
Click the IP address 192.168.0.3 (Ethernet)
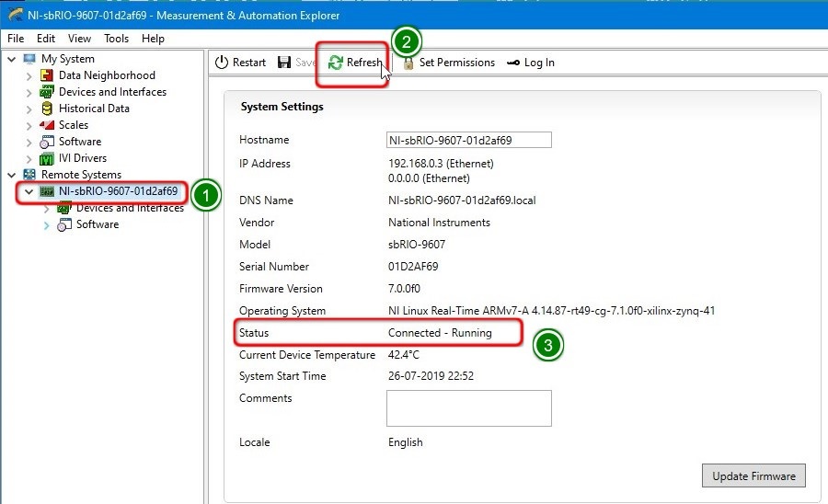[x=441, y=164]
